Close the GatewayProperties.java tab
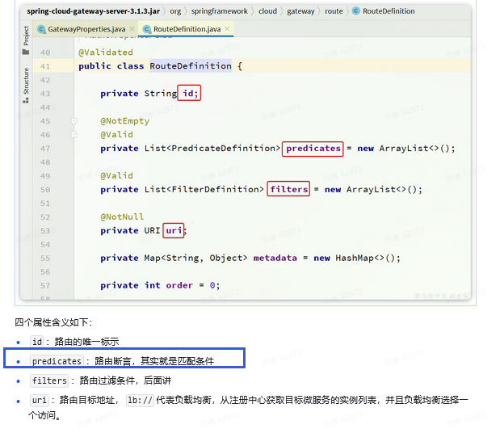This screenshot has height=433, width=504. click(x=132, y=29)
